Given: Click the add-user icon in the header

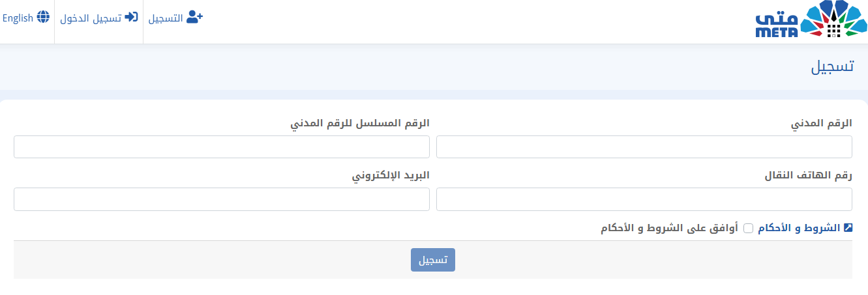Looking at the screenshot, I should point(195,18).
